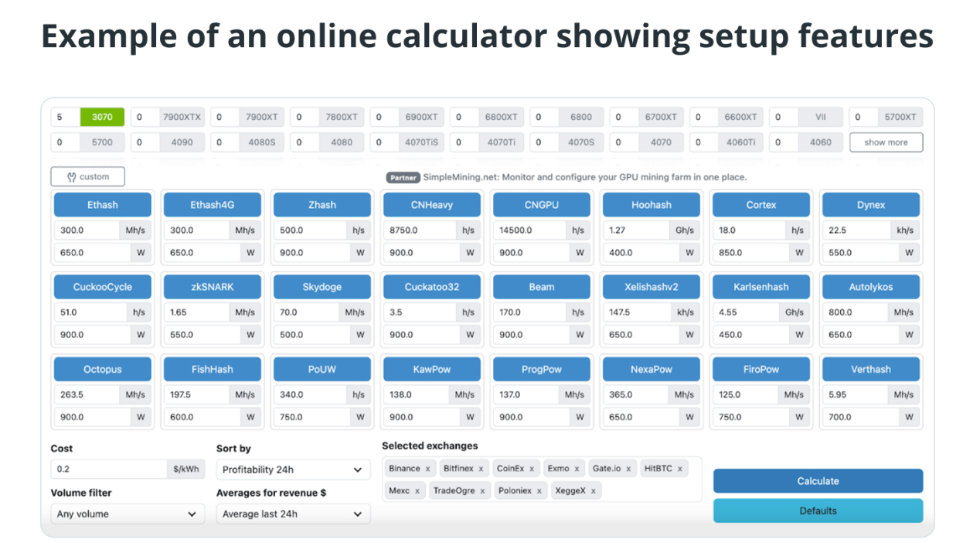
Task: Click show more GPU models
Action: pos(886,142)
